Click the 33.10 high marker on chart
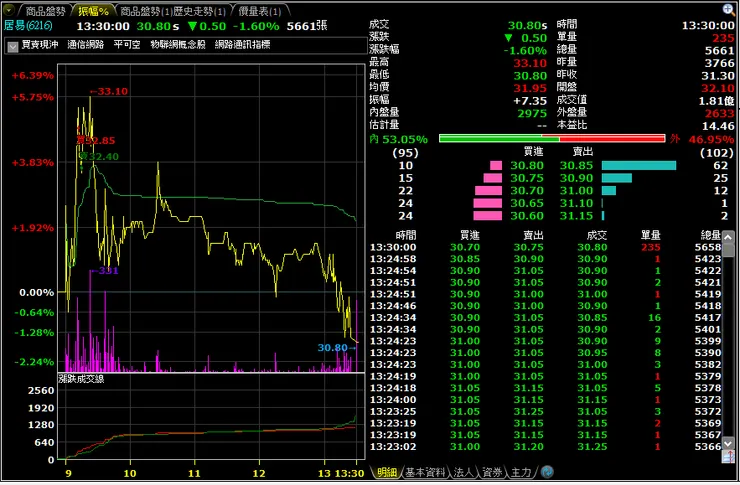This screenshot has width=740, height=485. coord(109,91)
